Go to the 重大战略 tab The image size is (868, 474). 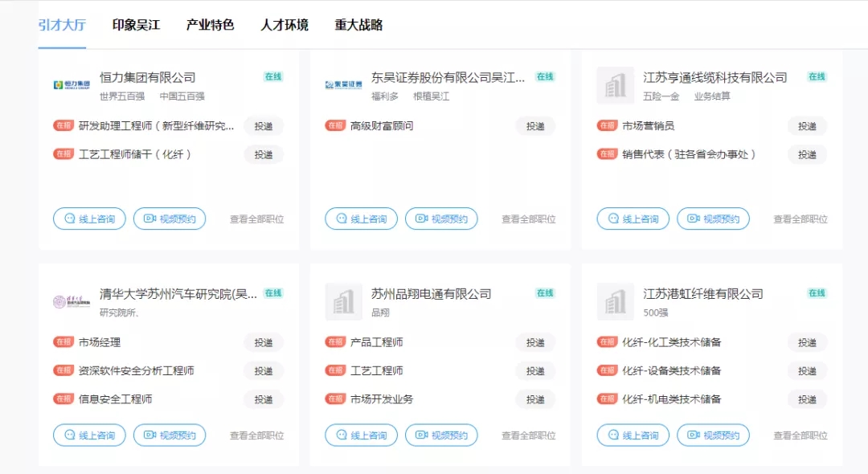358,25
